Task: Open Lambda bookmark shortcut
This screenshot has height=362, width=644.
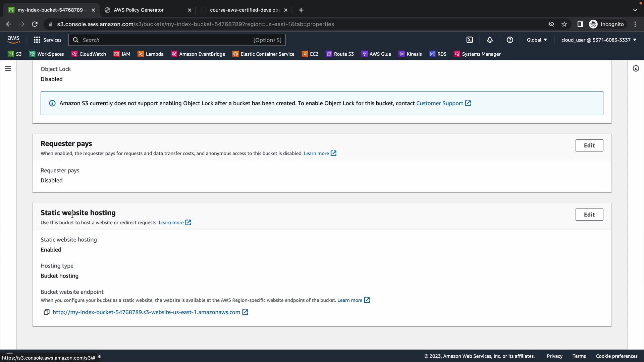Action: coord(151,54)
